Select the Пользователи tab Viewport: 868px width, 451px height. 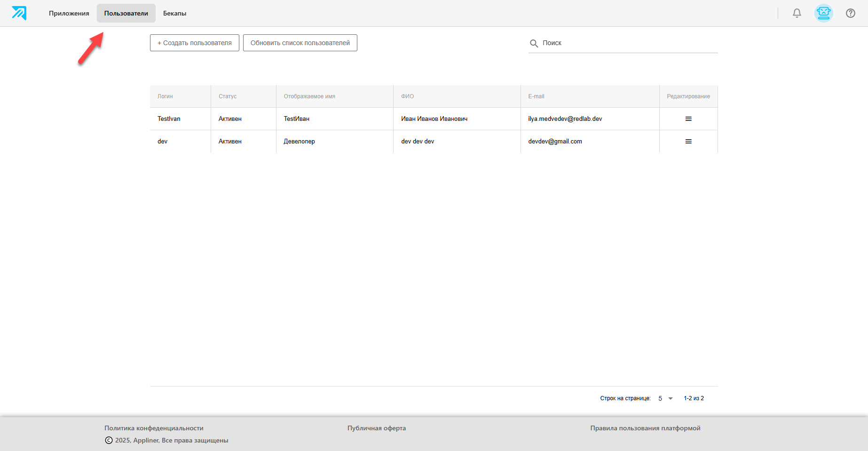[126, 13]
